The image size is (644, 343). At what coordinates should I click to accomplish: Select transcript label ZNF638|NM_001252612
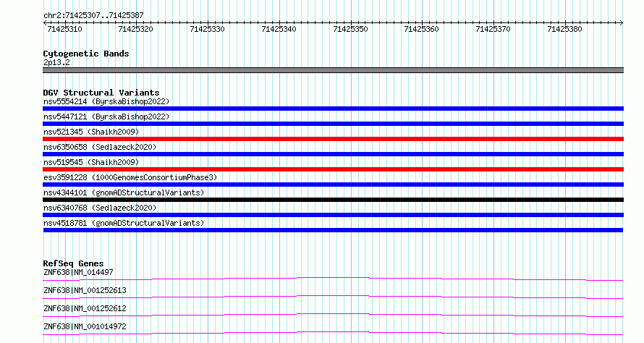click(x=85, y=308)
